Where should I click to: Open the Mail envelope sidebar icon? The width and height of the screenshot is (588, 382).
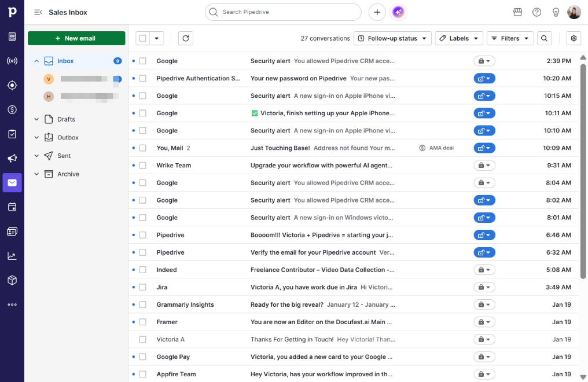pos(12,182)
